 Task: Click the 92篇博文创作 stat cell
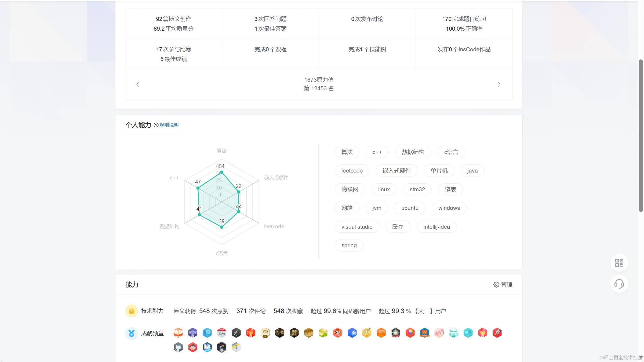(173, 24)
